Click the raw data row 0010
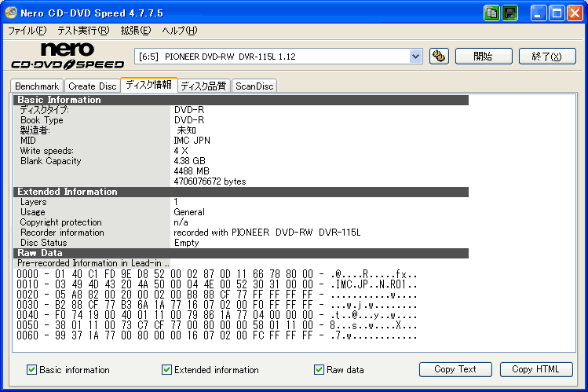This screenshot has height=392, width=588. (x=217, y=284)
